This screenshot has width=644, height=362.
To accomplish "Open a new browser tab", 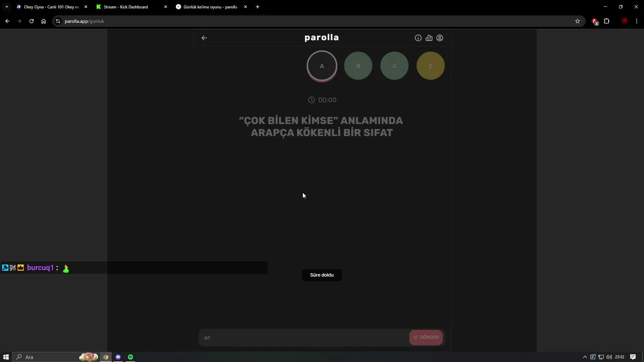I will click(x=258, y=7).
